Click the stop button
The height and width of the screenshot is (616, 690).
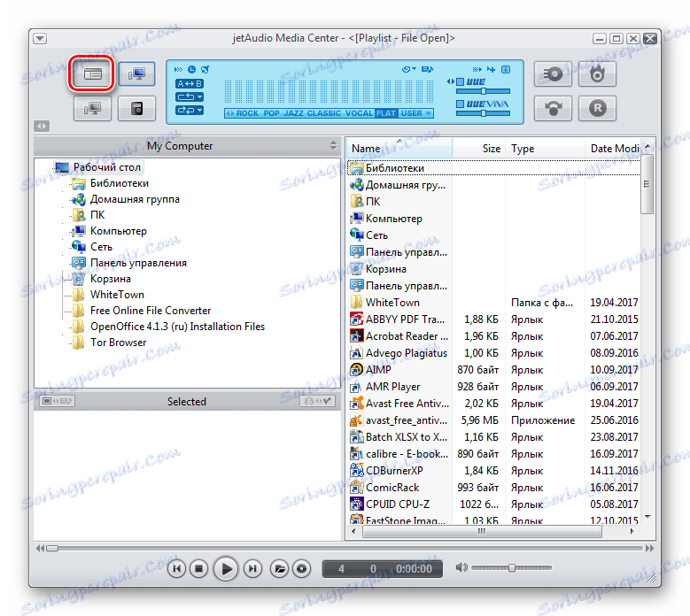pos(198,568)
